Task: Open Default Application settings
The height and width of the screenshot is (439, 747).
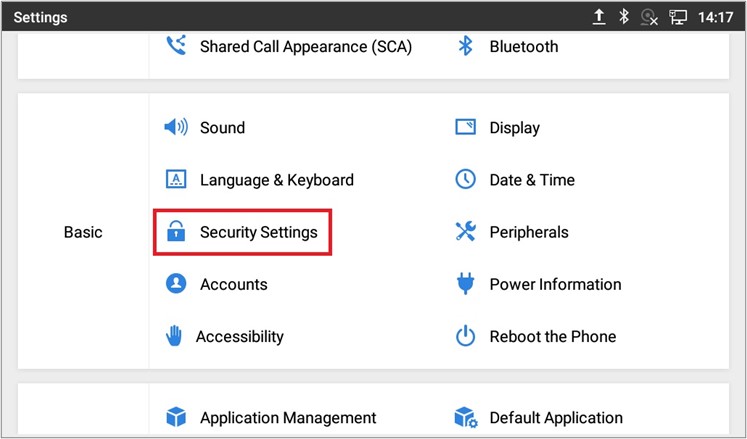Action: (x=555, y=418)
